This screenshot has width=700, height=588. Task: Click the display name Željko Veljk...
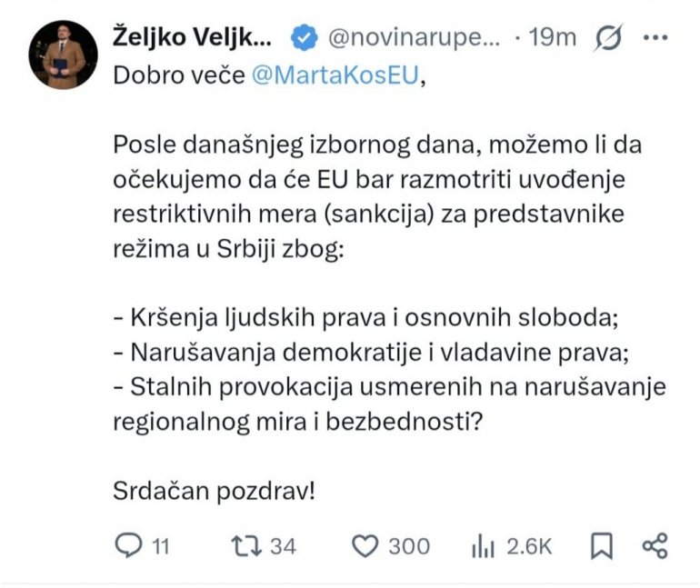coord(192,38)
